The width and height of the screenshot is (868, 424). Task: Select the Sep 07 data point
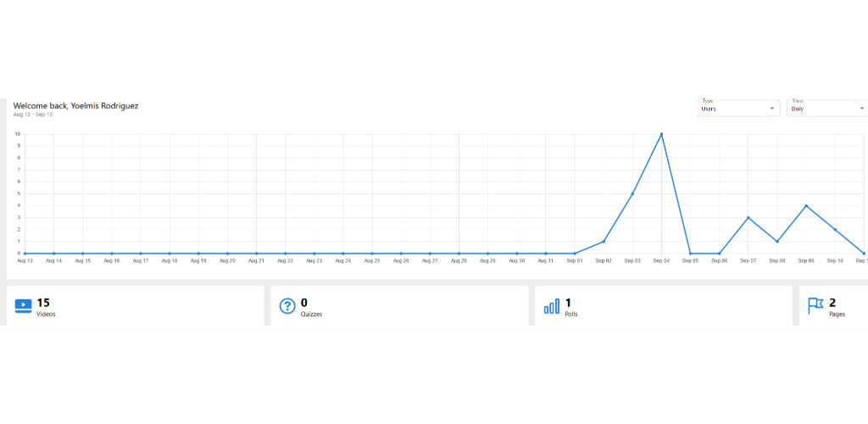[x=748, y=218]
